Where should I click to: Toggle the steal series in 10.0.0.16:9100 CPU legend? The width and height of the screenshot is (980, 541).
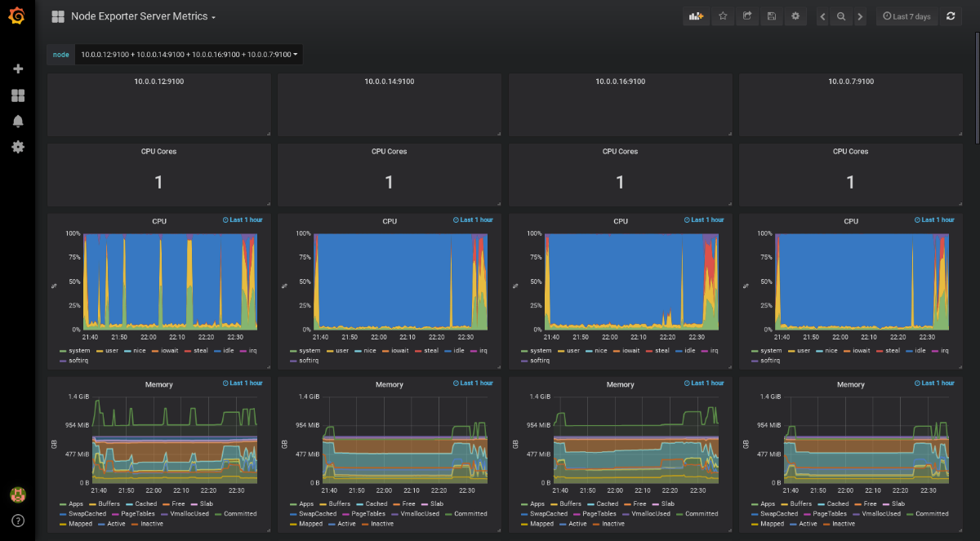(x=662, y=351)
